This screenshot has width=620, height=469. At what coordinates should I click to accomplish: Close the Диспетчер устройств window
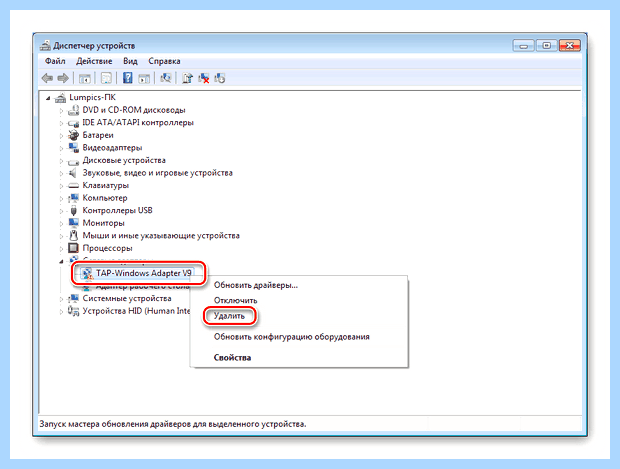[570, 46]
